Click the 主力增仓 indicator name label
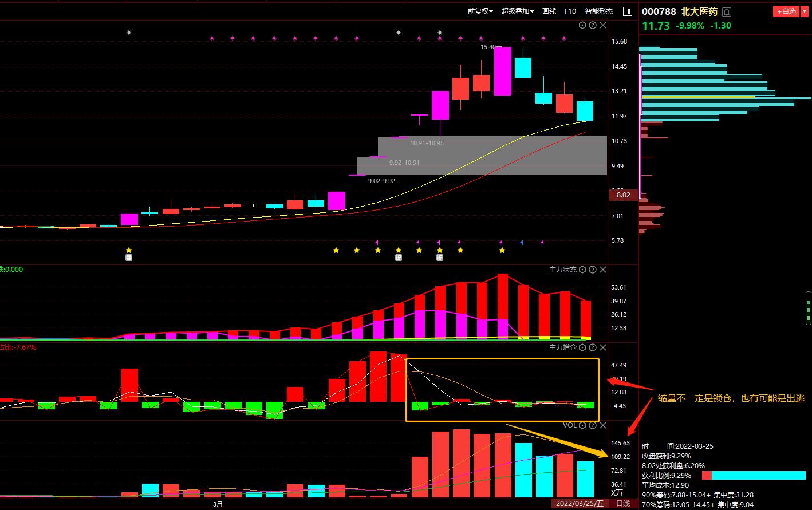This screenshot has width=812, height=510. point(563,347)
